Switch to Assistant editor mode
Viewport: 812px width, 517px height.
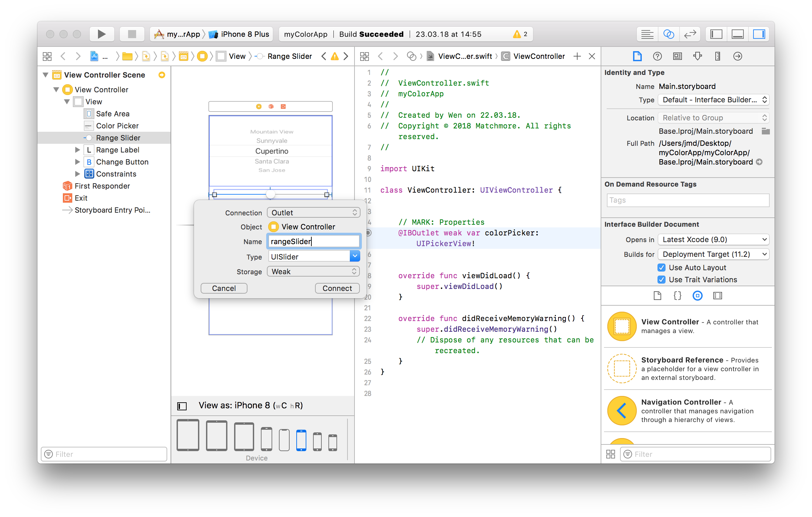click(x=668, y=34)
